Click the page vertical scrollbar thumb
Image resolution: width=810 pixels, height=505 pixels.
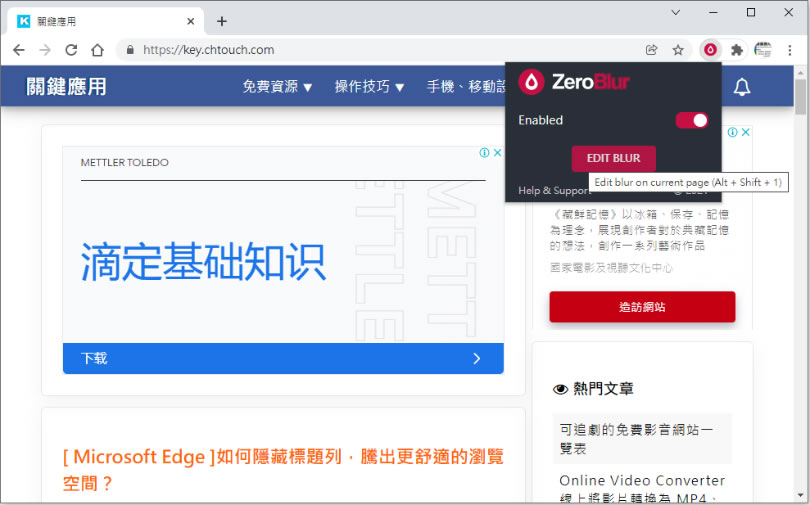(800, 97)
